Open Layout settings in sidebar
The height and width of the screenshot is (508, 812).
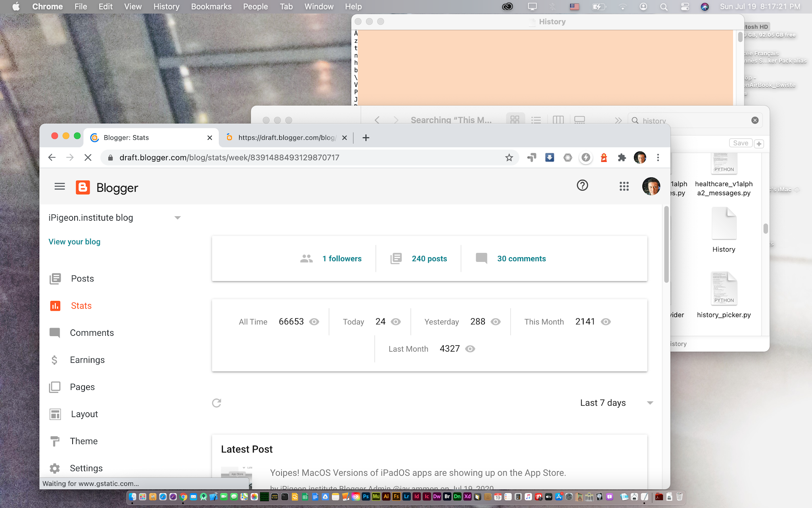click(84, 414)
